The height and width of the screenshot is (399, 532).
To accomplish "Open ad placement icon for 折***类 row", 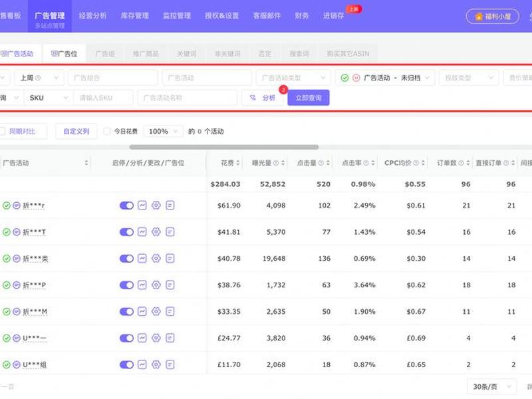I will tap(170, 259).
